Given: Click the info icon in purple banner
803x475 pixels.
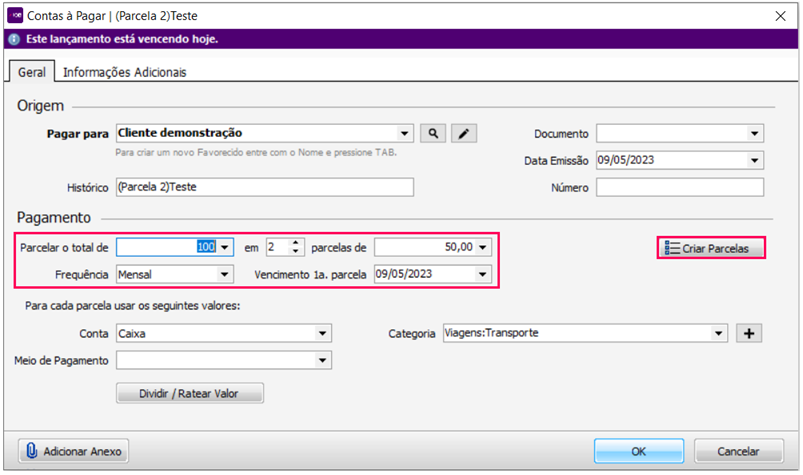Looking at the screenshot, I should [x=13, y=40].
